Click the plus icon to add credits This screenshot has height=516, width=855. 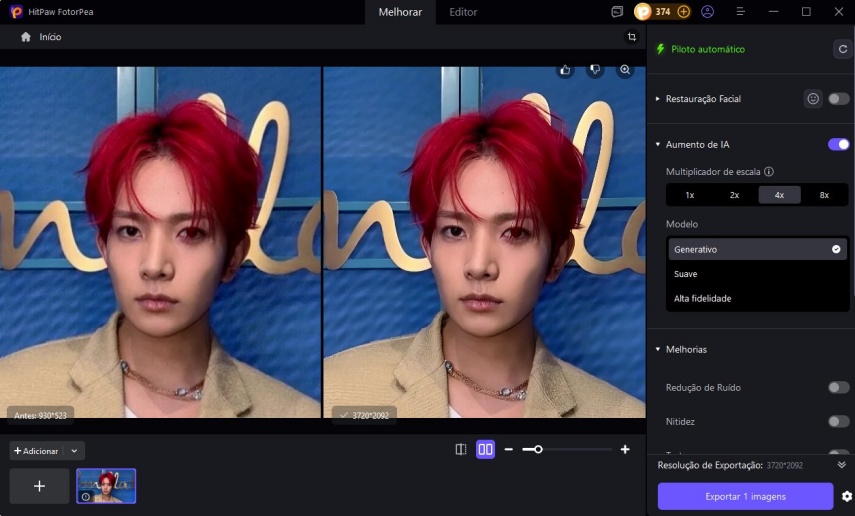[x=684, y=12]
